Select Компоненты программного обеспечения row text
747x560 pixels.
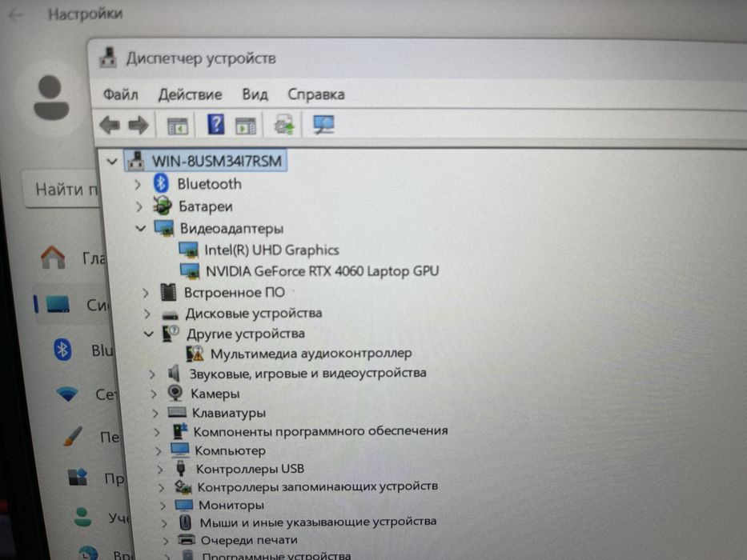point(320,431)
